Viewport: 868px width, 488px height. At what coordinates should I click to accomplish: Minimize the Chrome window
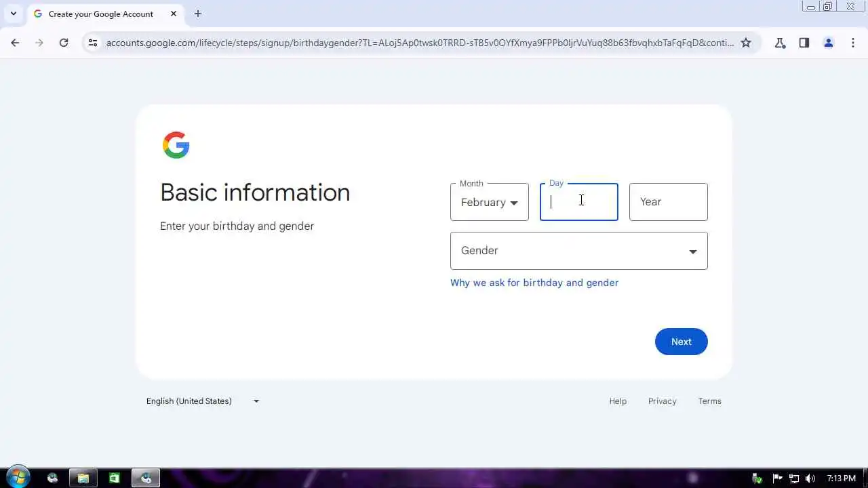click(x=810, y=6)
